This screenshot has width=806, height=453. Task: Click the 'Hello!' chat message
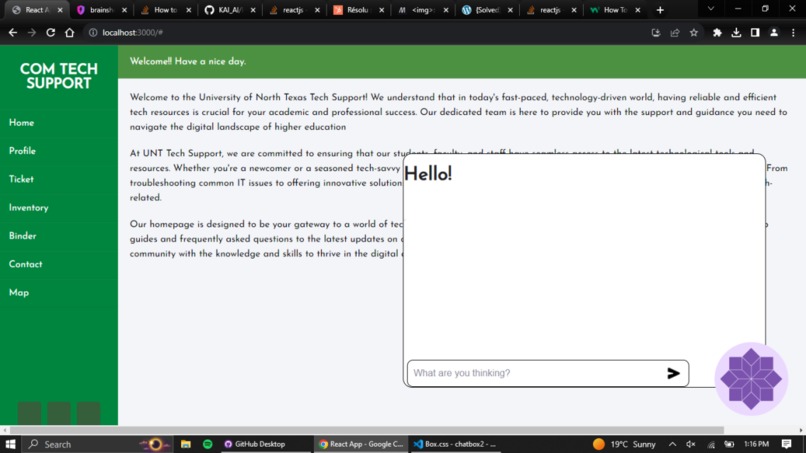tap(428, 174)
